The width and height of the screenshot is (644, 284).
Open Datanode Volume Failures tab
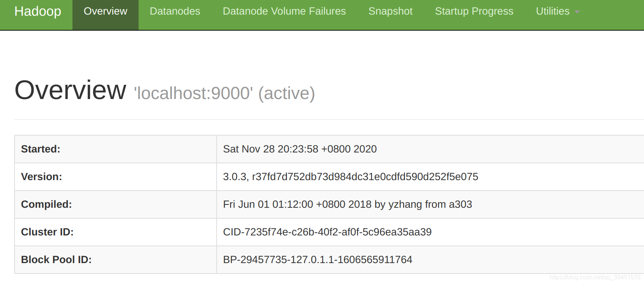pyautogui.click(x=284, y=12)
